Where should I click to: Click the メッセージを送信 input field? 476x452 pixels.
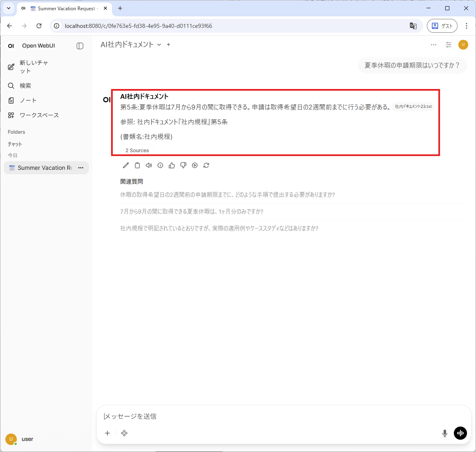click(x=271, y=416)
